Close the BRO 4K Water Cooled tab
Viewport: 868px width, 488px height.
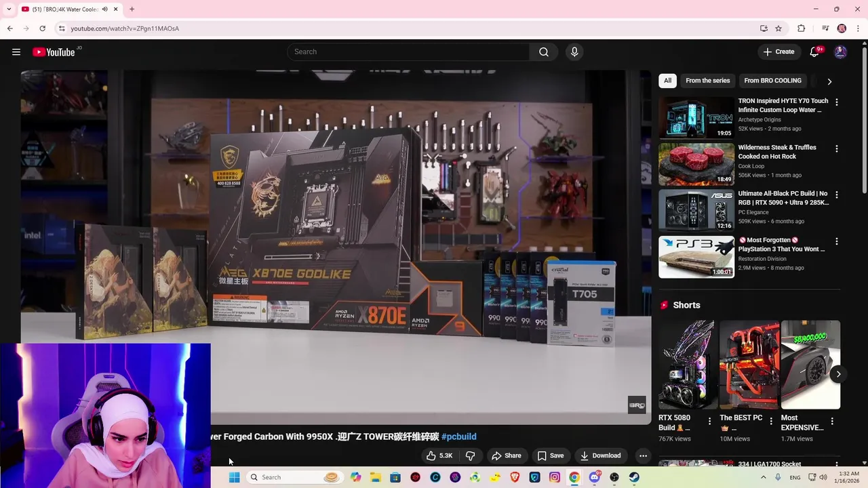click(116, 9)
